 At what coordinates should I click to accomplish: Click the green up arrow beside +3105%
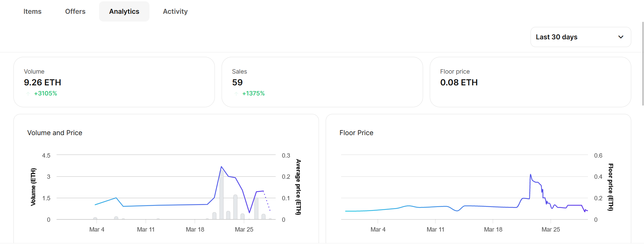tap(28, 94)
